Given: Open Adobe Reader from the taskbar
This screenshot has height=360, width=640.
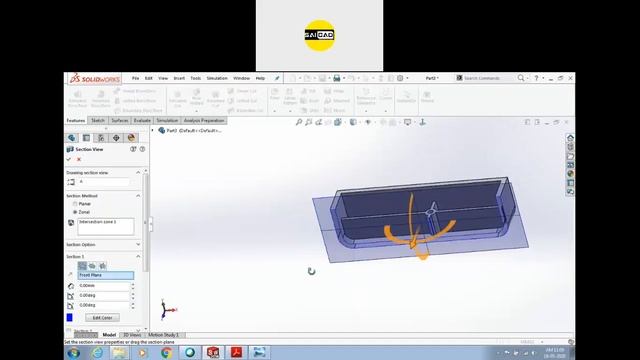Looking at the screenshot, I should tap(236, 352).
